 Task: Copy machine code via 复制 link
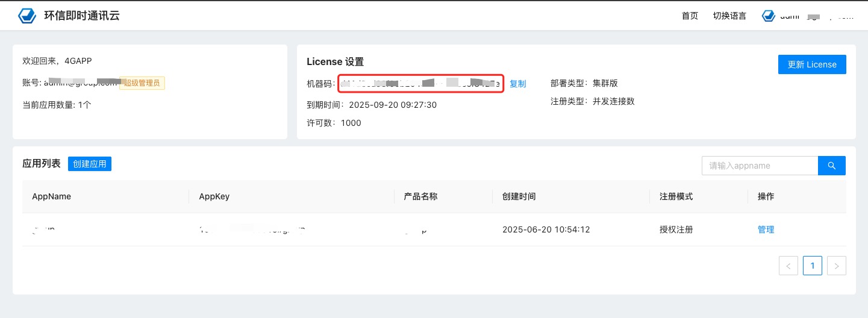(x=517, y=84)
